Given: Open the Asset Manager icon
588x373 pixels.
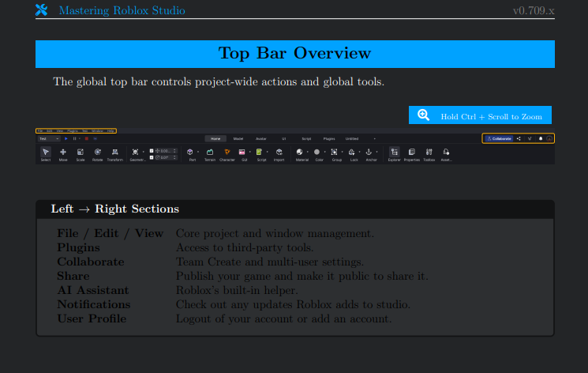Looking at the screenshot, I should click(x=446, y=152).
